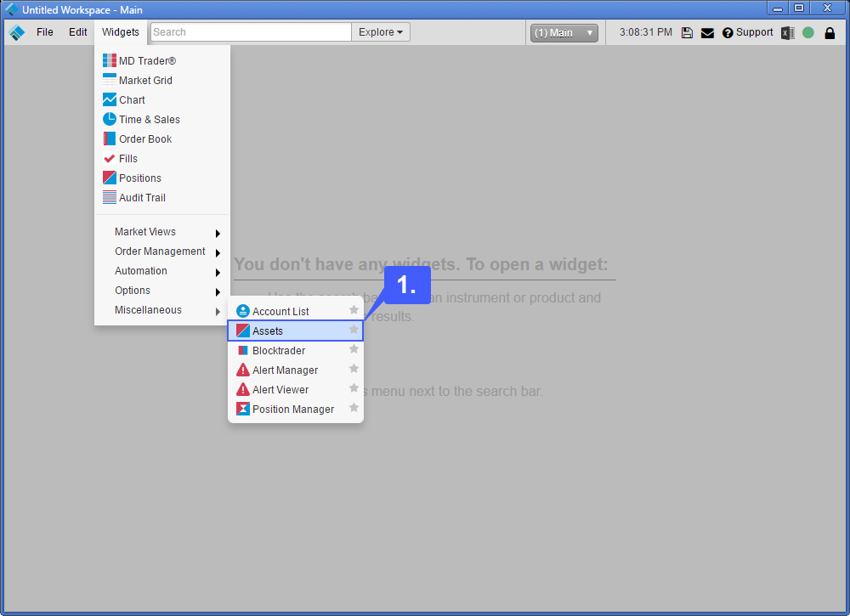Click the Account List icon
The height and width of the screenshot is (616, 850).
(x=243, y=311)
